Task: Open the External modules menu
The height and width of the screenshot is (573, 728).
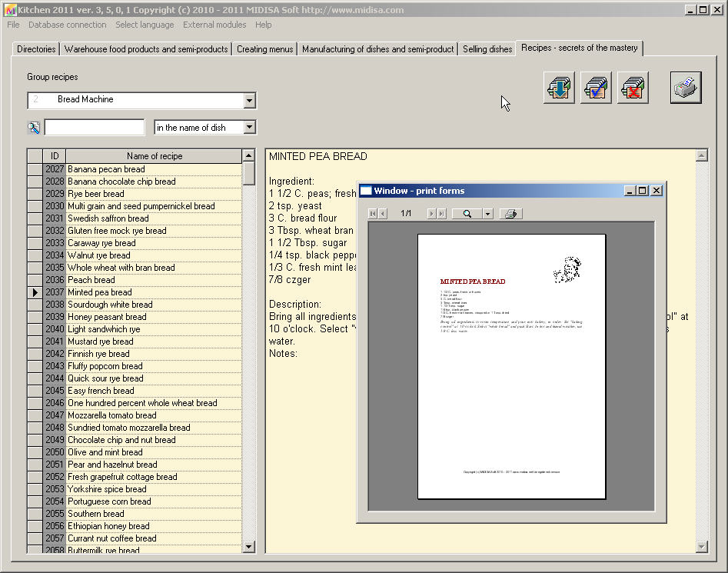Action: pyautogui.click(x=214, y=25)
